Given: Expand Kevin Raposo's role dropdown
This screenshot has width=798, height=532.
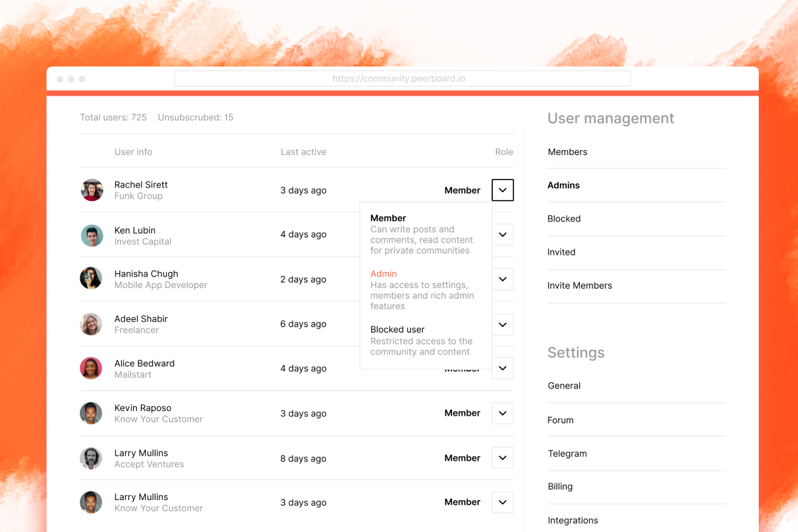Looking at the screenshot, I should 503,413.
